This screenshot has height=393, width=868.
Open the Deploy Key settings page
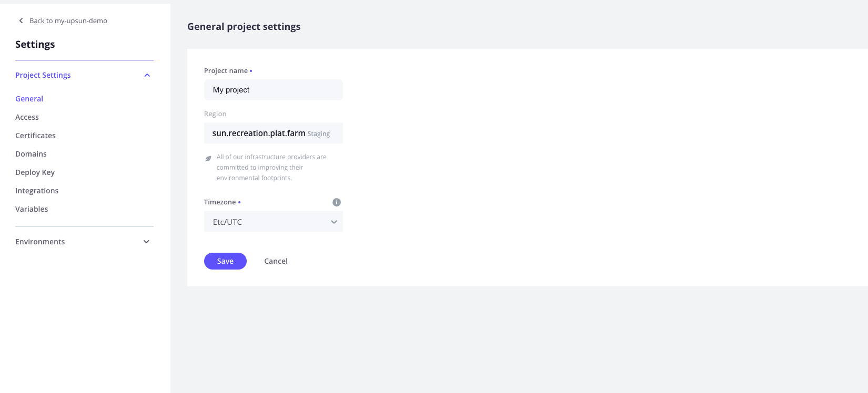(35, 172)
